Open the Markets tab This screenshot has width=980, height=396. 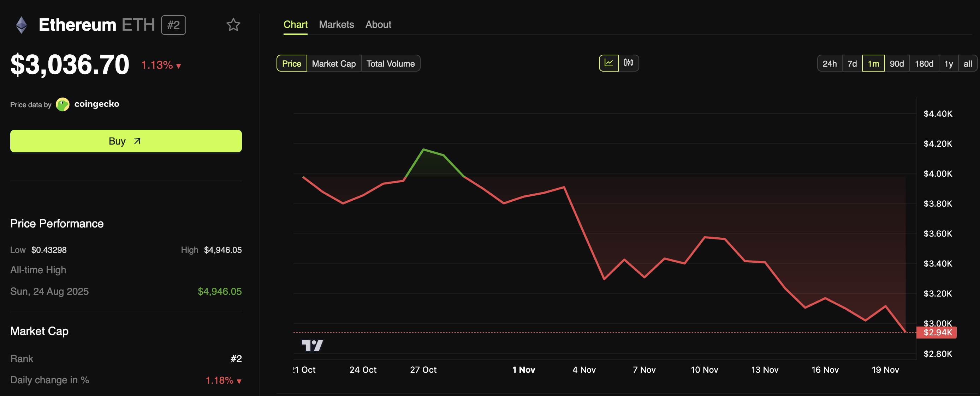336,25
